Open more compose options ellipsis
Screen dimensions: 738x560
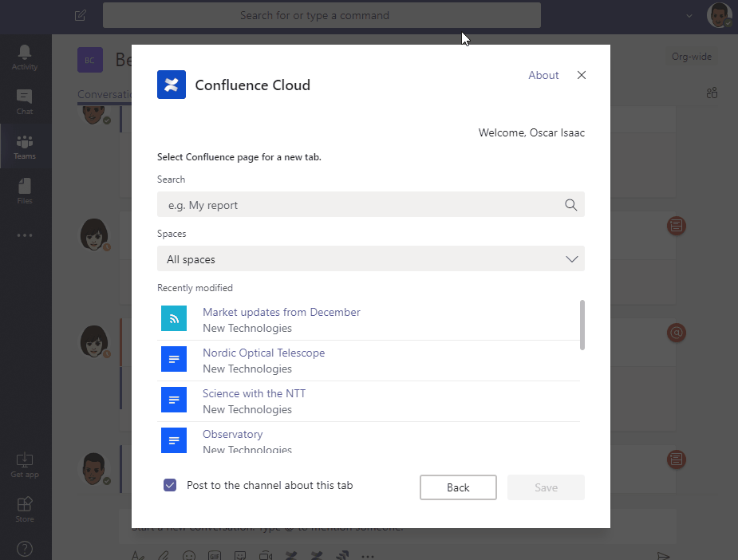368,556
